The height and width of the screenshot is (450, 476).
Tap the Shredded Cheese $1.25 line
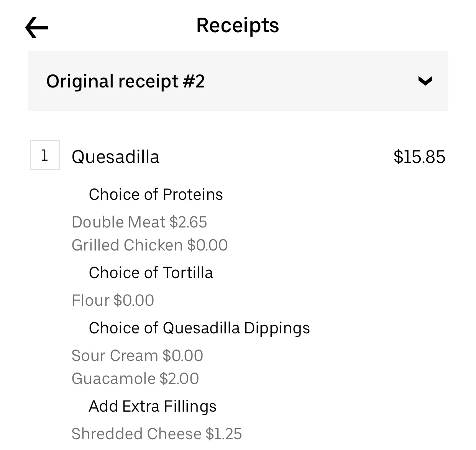(157, 434)
